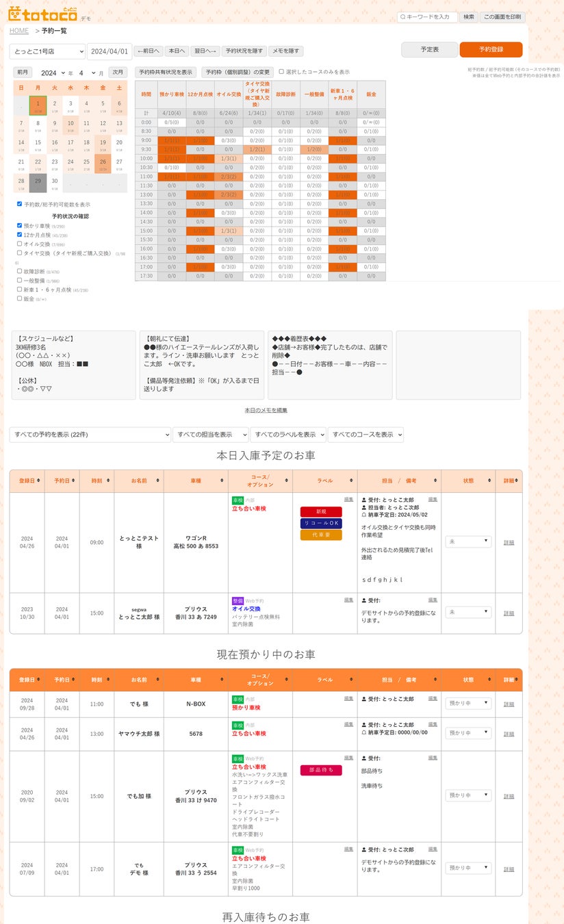
Task: Click 翌日へ→ button
Action: [205, 51]
